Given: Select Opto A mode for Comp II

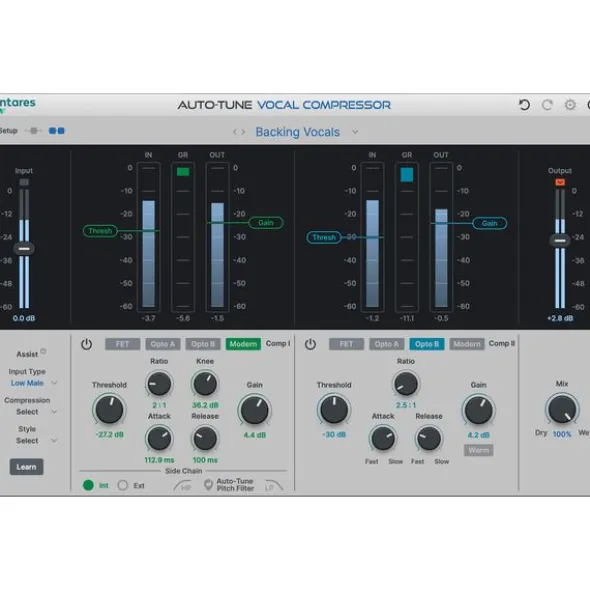Looking at the screenshot, I should click(387, 344).
